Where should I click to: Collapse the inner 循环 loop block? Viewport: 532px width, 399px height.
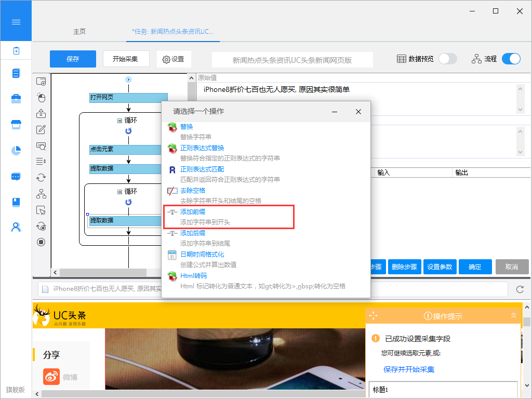tap(120, 192)
